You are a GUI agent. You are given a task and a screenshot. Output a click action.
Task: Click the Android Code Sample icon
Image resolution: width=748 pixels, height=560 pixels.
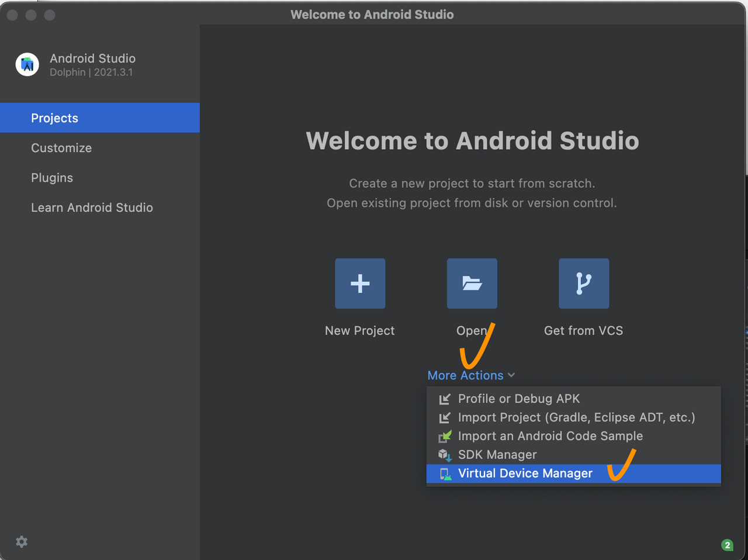coord(445,436)
